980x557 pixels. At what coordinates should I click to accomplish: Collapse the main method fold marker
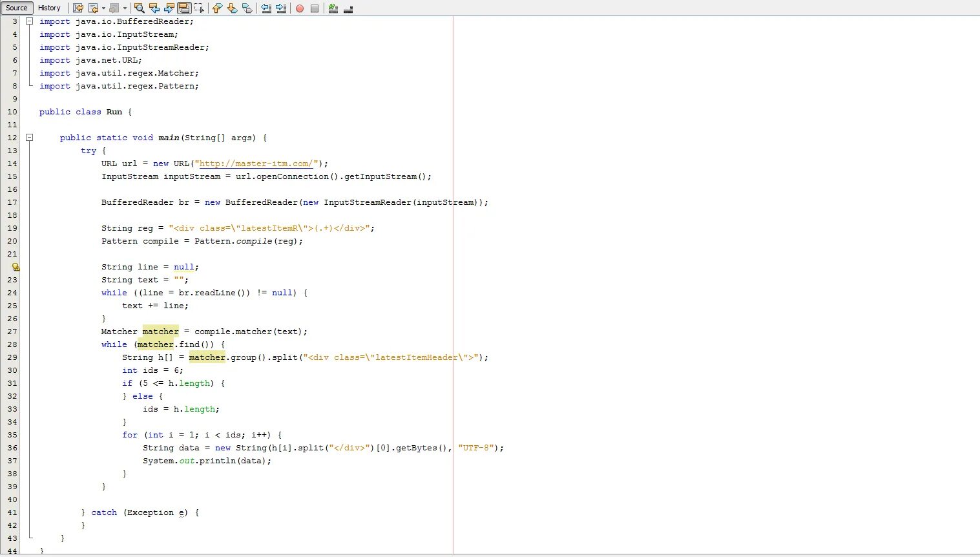[29, 138]
